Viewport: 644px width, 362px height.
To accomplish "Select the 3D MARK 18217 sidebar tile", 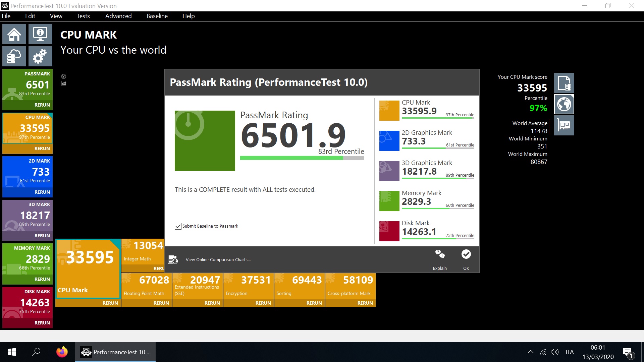I will [x=28, y=216].
